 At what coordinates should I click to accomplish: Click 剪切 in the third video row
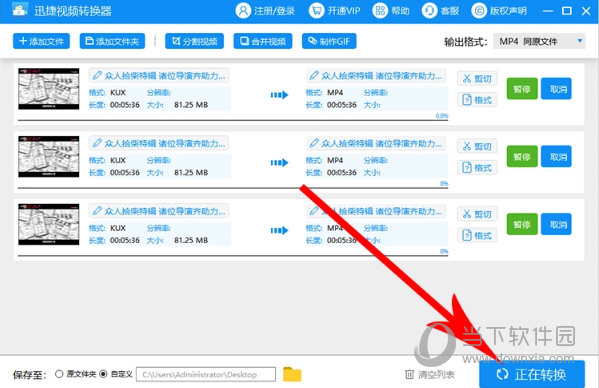tap(477, 214)
